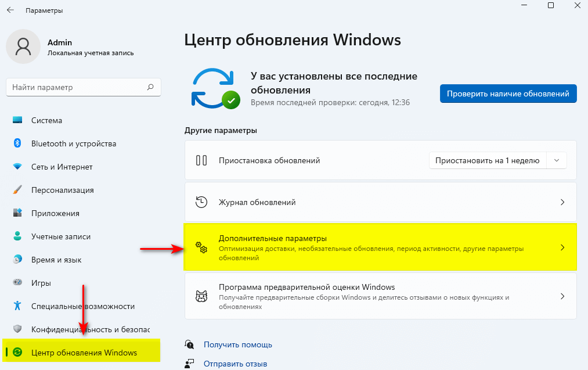Expand the Windows Insider Program chevron
This screenshot has width=588, height=370.
click(562, 296)
